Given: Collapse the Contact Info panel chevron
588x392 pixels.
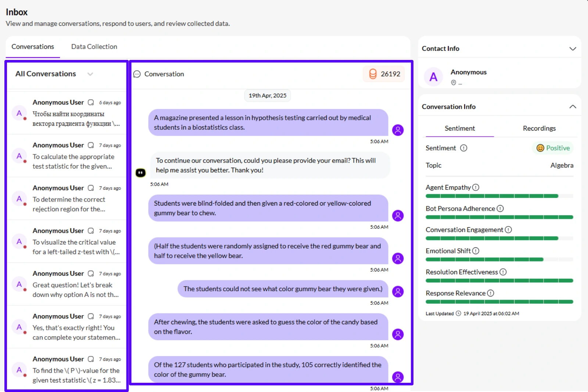Looking at the screenshot, I should tap(573, 49).
